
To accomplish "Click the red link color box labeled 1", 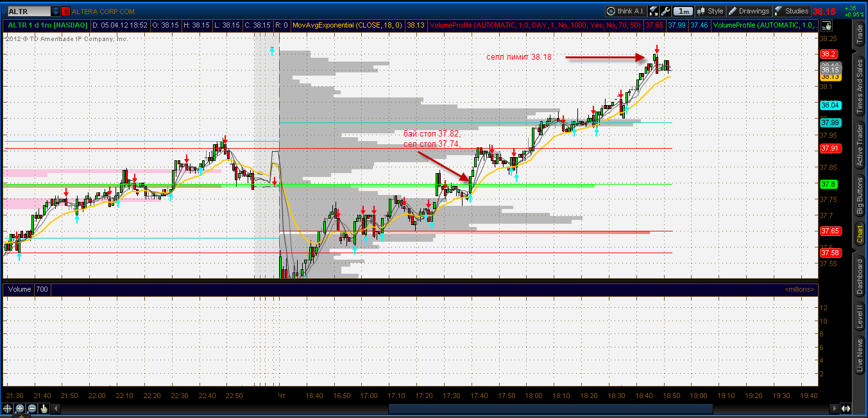I will pos(65,12).
